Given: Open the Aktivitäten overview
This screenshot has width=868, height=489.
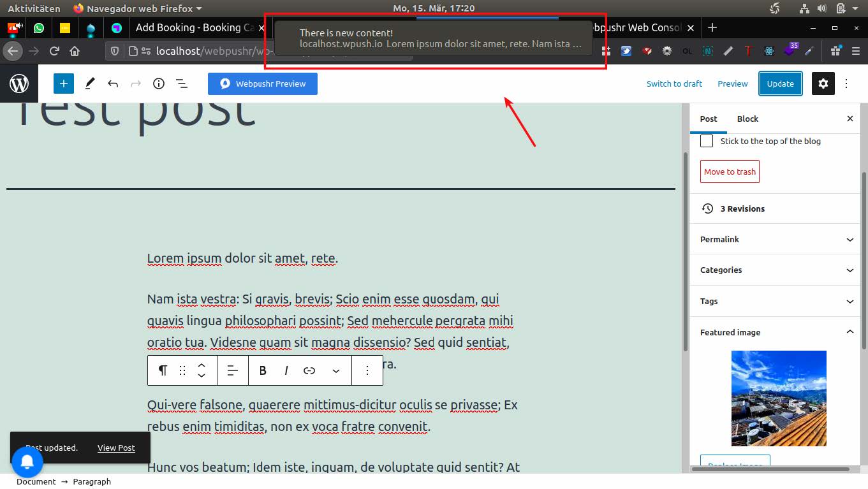Looking at the screenshot, I should (34, 8).
